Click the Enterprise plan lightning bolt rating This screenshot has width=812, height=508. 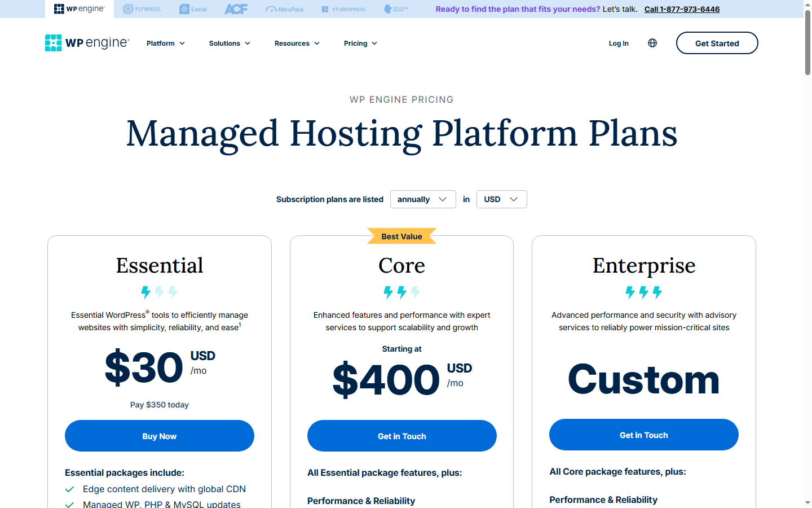coord(643,292)
